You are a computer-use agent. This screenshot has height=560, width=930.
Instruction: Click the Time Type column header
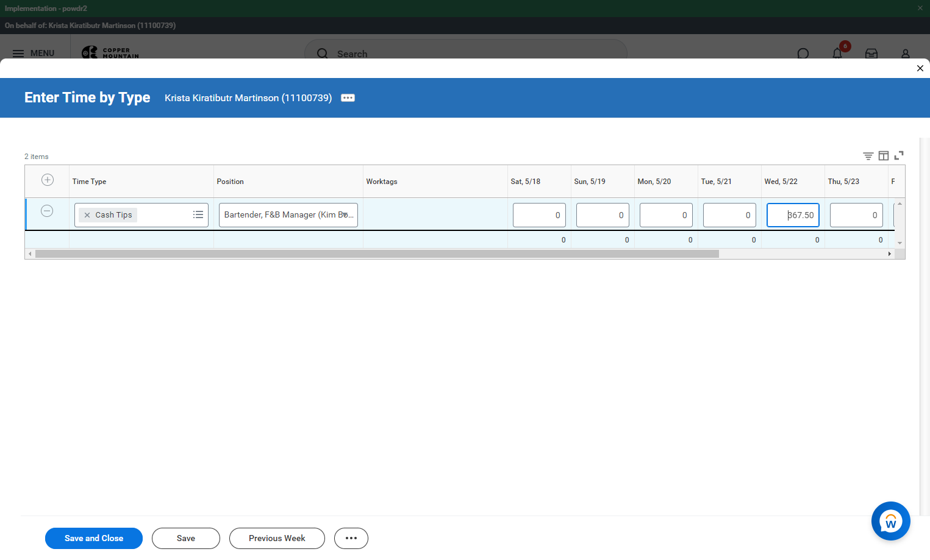(x=141, y=182)
